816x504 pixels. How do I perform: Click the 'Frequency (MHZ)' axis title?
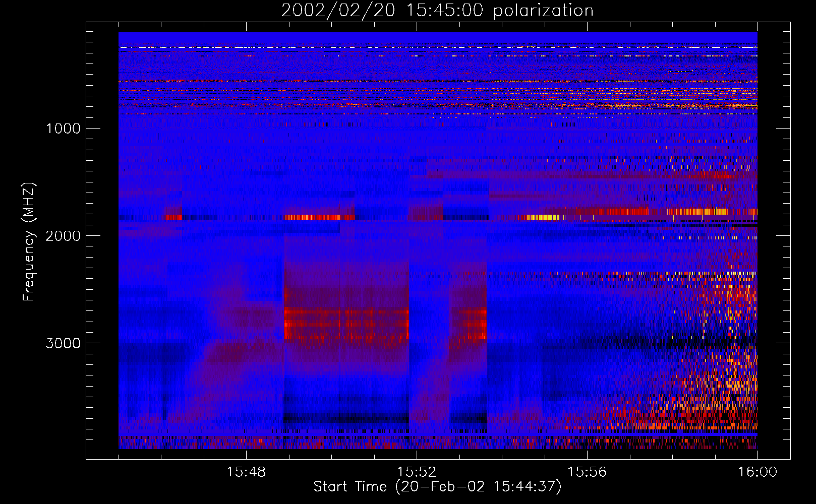click(29, 242)
